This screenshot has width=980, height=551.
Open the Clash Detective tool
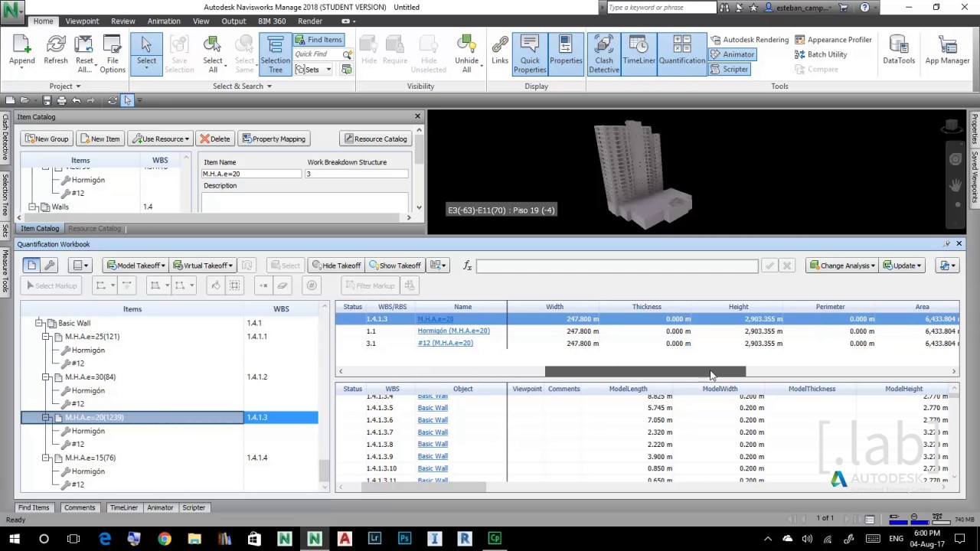[x=604, y=54]
